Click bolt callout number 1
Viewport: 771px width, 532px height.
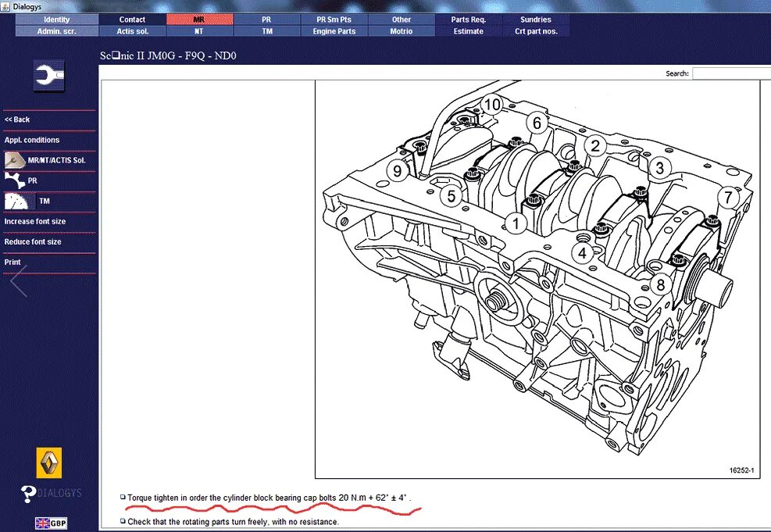click(516, 223)
